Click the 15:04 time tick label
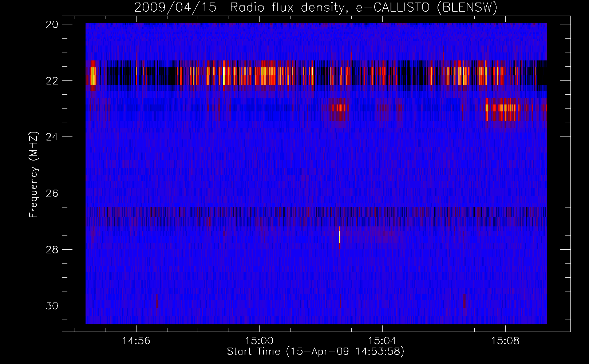589x364 pixels. [382, 341]
